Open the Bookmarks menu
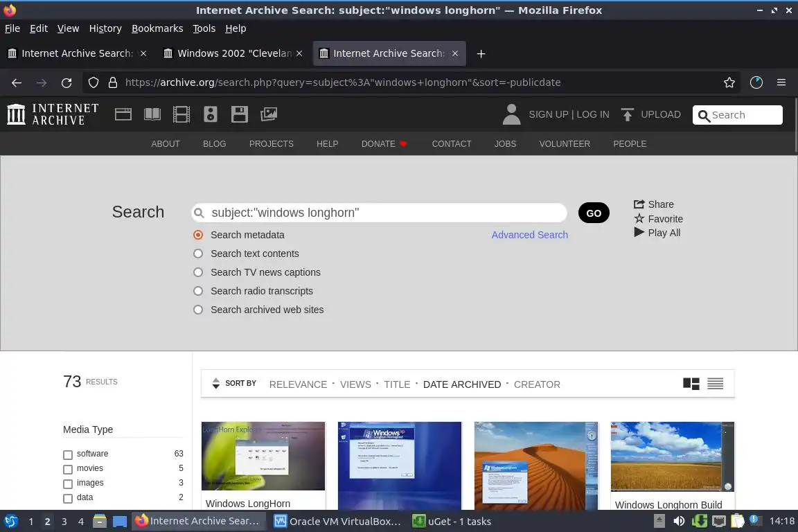This screenshot has width=798, height=532. coord(157,28)
